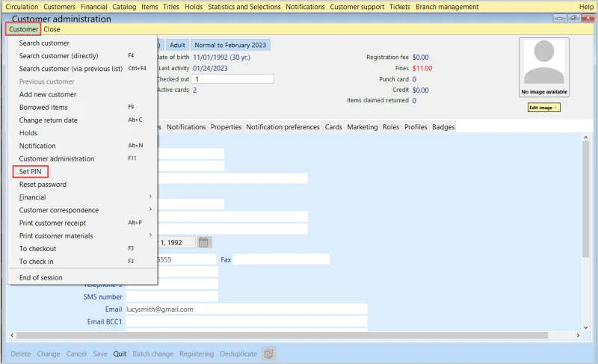
Task: Click End of session menu item
Action: click(41, 277)
